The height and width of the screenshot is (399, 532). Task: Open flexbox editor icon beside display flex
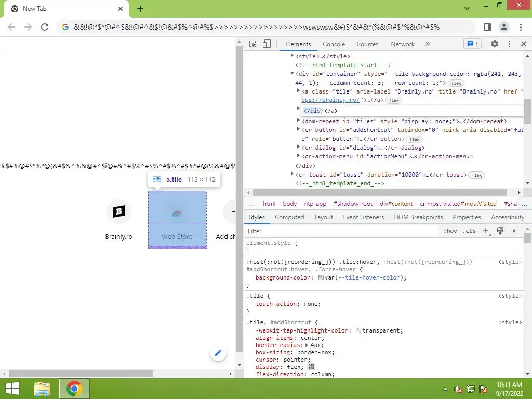click(x=311, y=367)
